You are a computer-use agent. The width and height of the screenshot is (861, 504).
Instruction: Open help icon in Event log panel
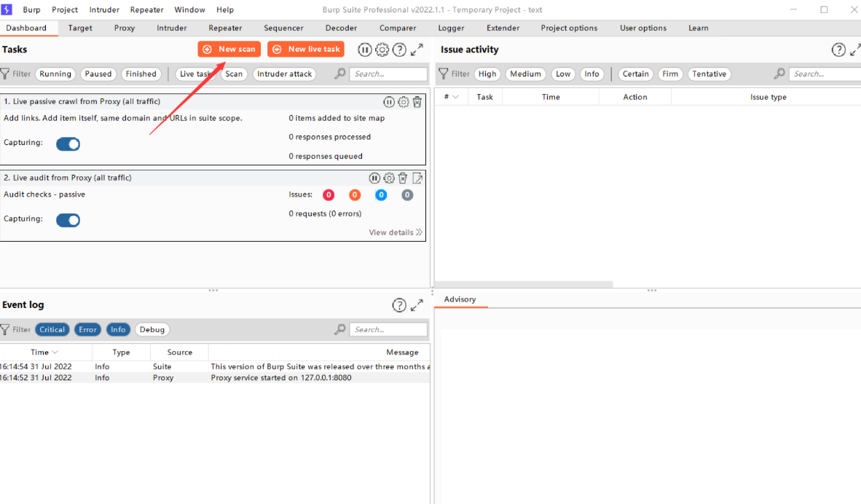tap(399, 305)
